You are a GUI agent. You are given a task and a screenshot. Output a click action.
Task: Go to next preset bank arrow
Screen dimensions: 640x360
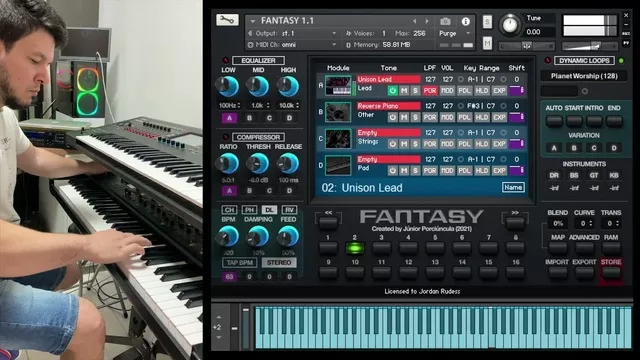pos(515,222)
